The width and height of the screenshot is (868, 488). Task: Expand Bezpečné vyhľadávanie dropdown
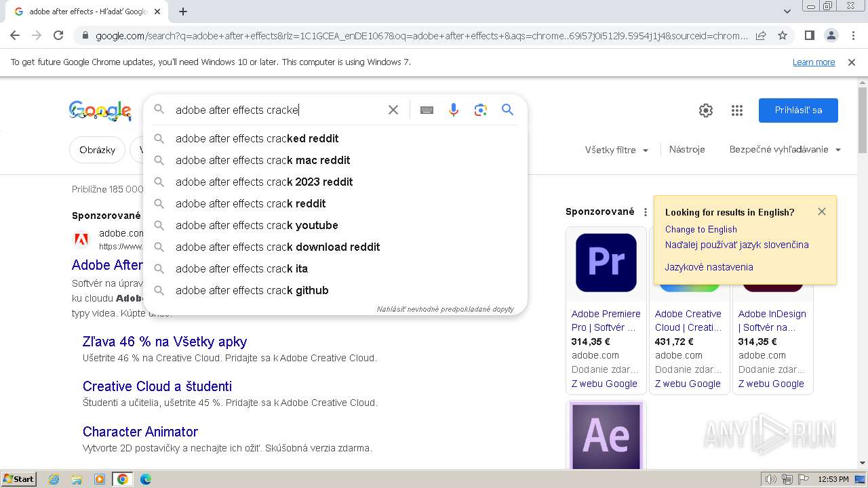(x=785, y=149)
